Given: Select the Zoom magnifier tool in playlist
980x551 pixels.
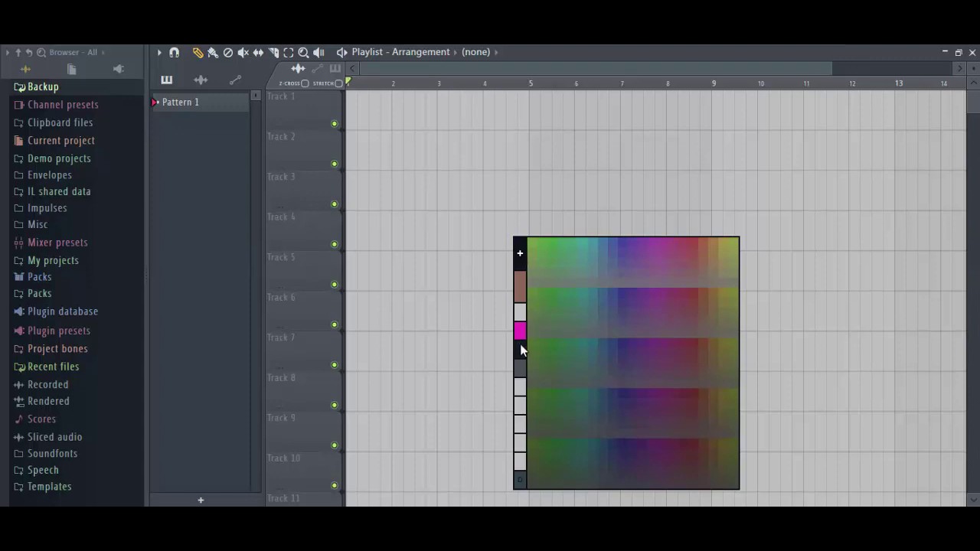Looking at the screenshot, I should click(x=303, y=52).
